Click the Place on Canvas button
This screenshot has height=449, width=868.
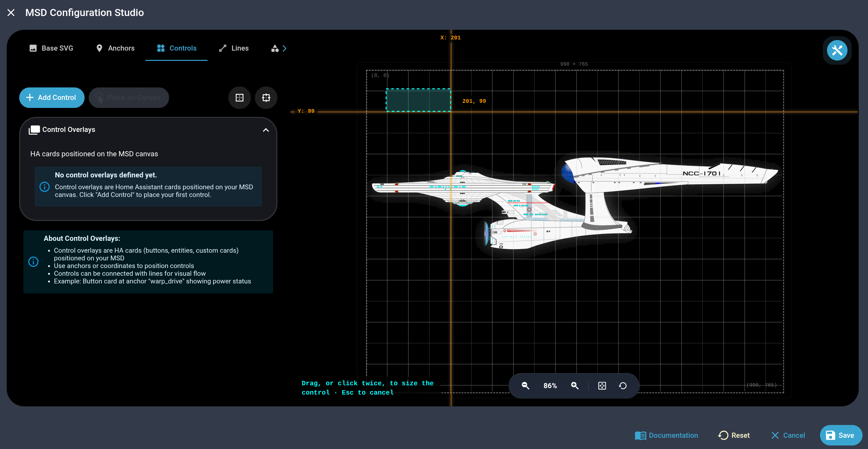pos(129,98)
